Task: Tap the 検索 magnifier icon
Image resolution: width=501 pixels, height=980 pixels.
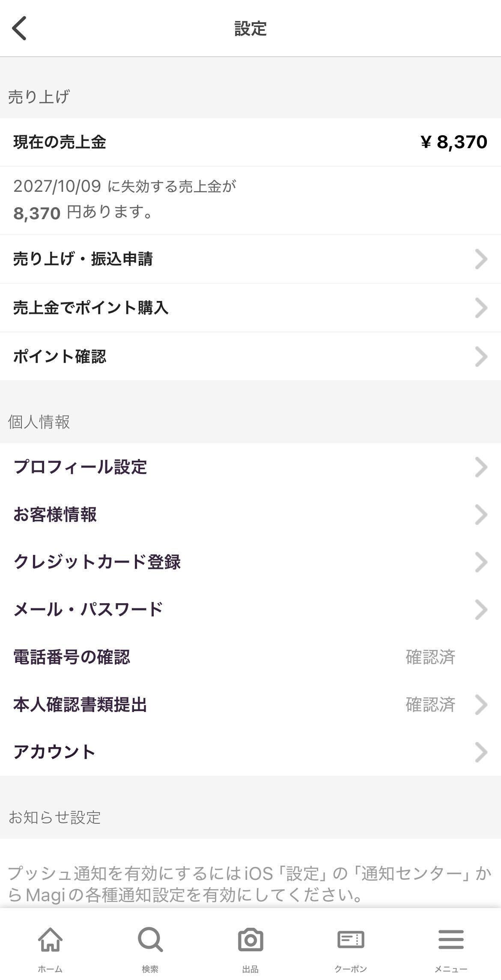Action: click(x=150, y=940)
